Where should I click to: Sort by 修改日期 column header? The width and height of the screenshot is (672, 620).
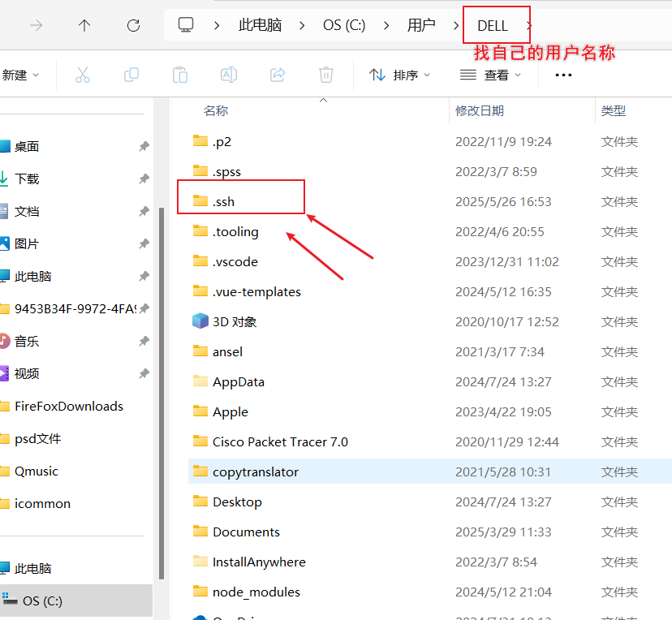(479, 111)
